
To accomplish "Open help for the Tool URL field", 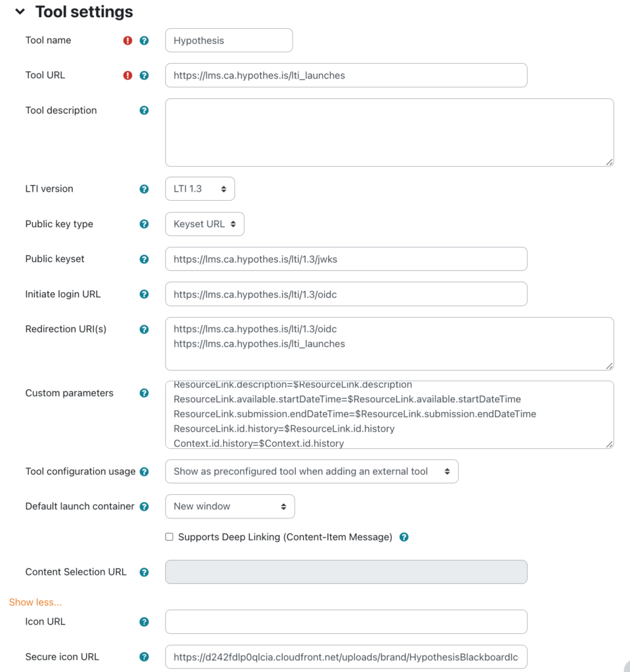I will 144,75.
